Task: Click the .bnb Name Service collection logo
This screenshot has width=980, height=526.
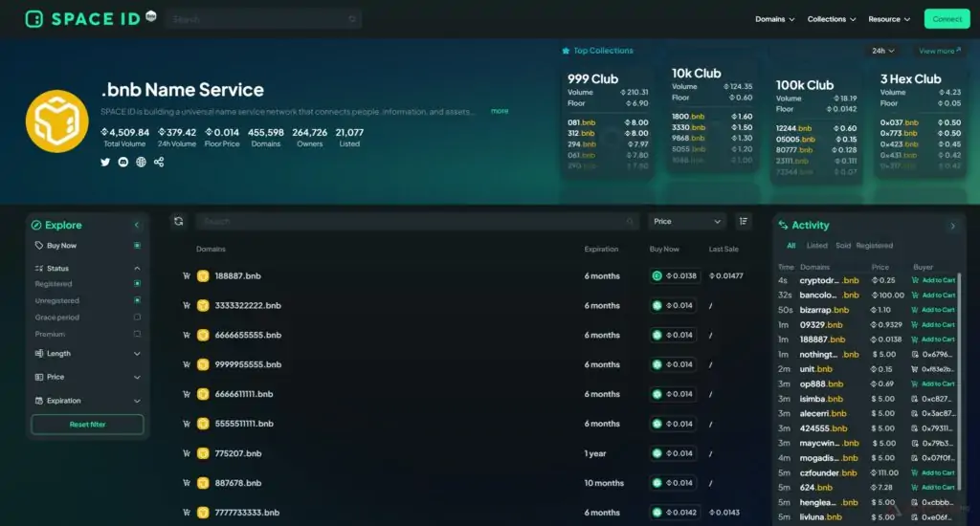Action: (x=56, y=121)
